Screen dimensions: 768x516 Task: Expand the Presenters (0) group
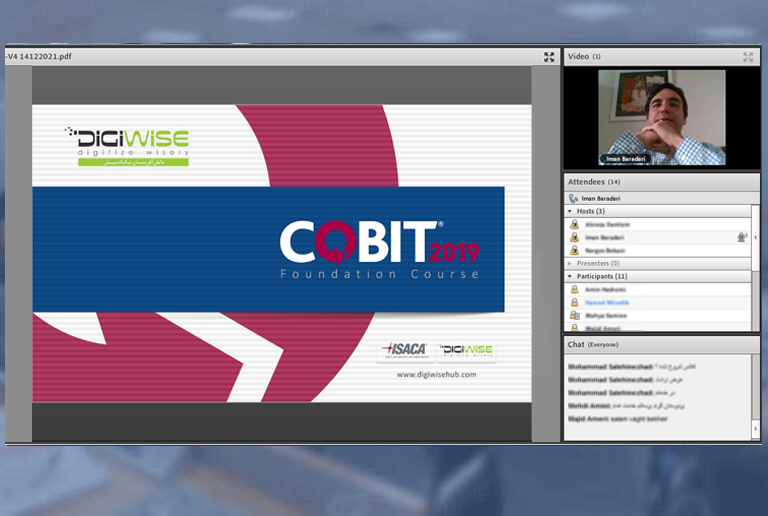pyautogui.click(x=570, y=263)
